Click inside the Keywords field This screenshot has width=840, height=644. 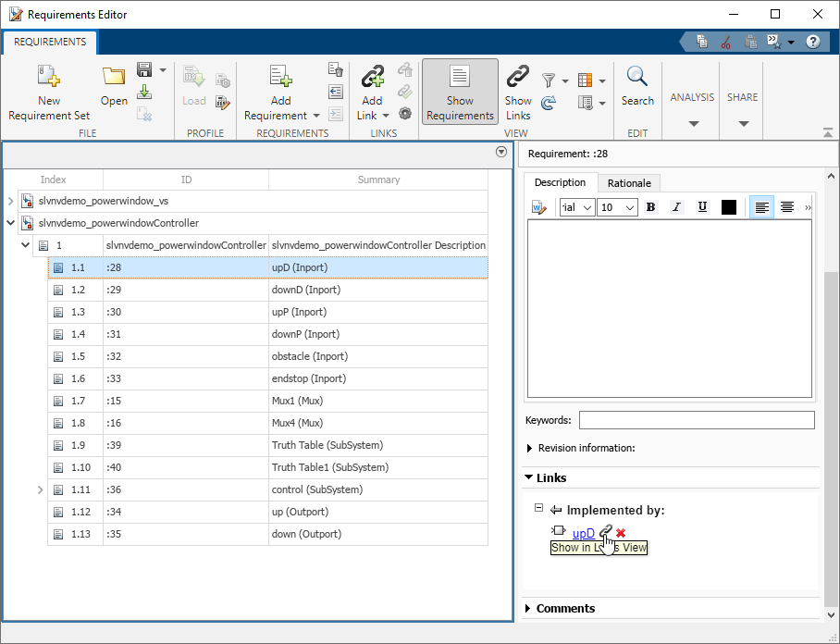click(697, 419)
